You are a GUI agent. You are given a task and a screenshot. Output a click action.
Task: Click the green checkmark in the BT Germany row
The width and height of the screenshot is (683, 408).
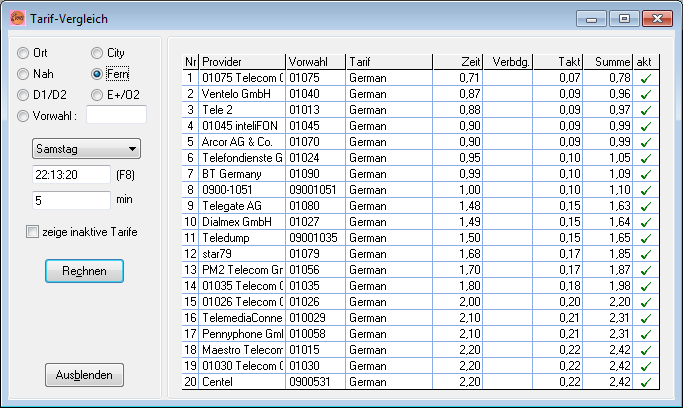646,173
